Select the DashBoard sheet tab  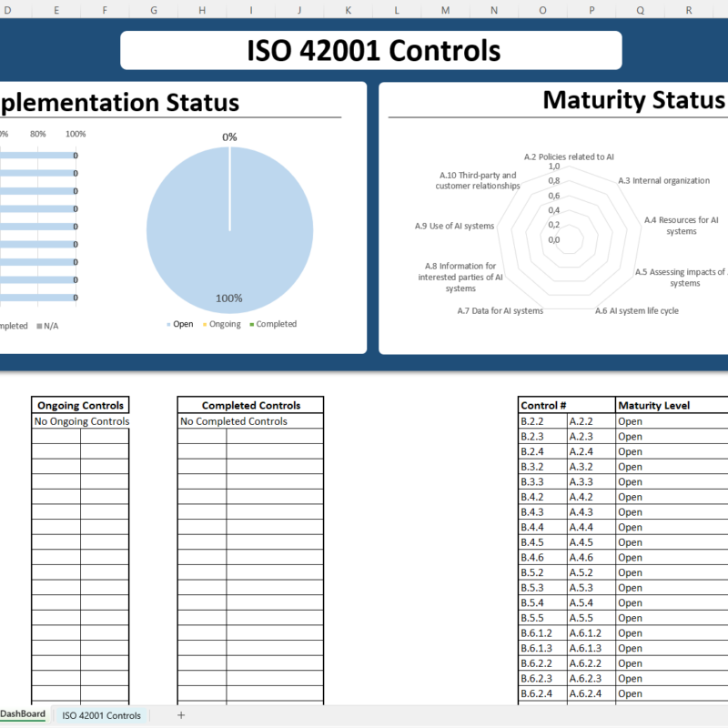click(x=25, y=715)
